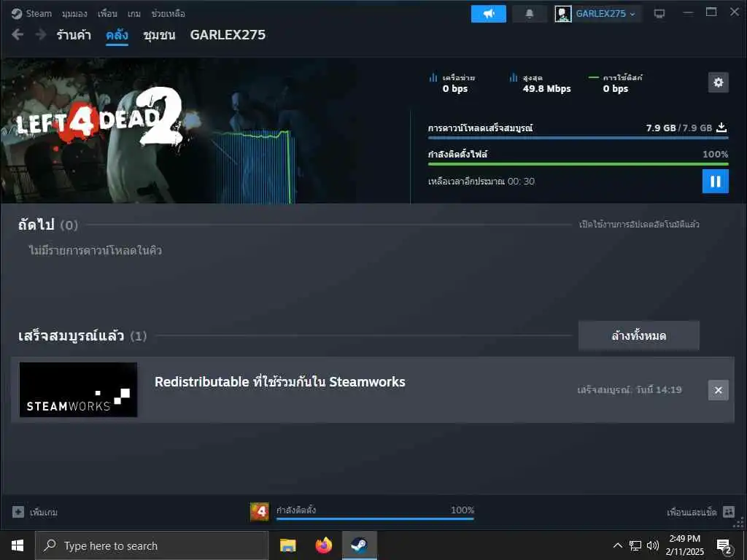Click the Left 4 Dead 2 banner
The height and width of the screenshot is (560, 747).
(205, 131)
